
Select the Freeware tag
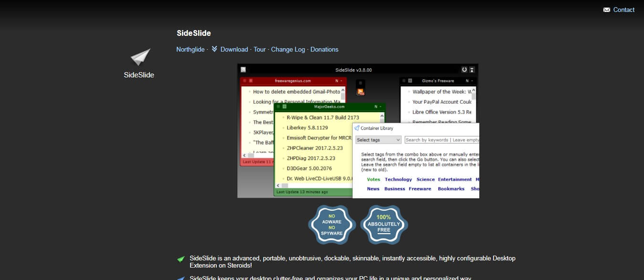[x=420, y=189]
